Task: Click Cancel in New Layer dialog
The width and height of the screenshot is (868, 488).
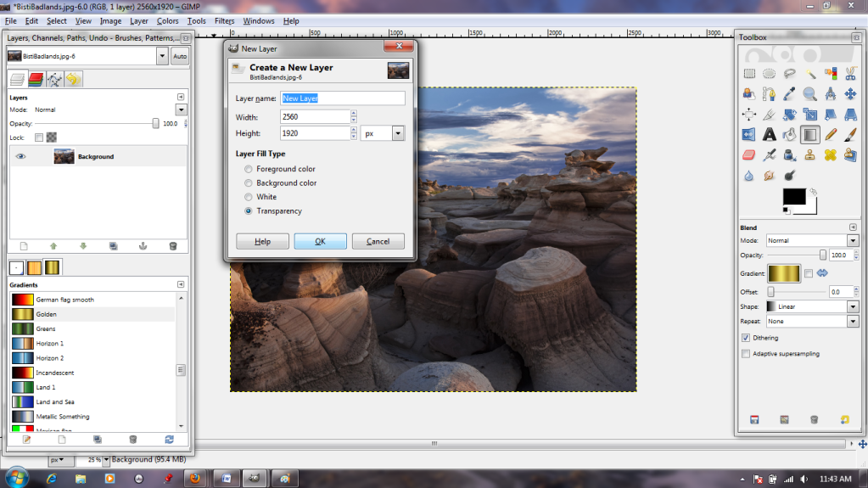Action: [x=378, y=242]
